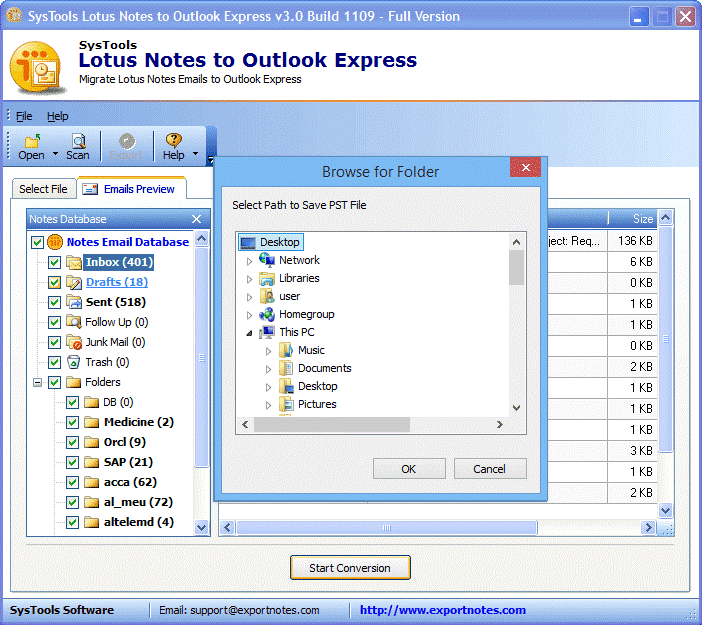Open the toolbar overflow options arrow
The image size is (702, 625).
(210, 159)
